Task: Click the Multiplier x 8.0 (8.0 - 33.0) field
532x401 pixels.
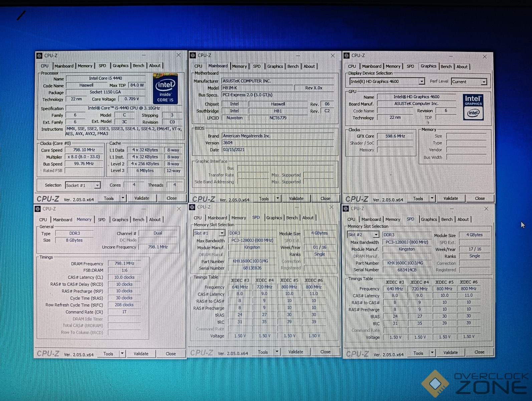Action: 84,157
